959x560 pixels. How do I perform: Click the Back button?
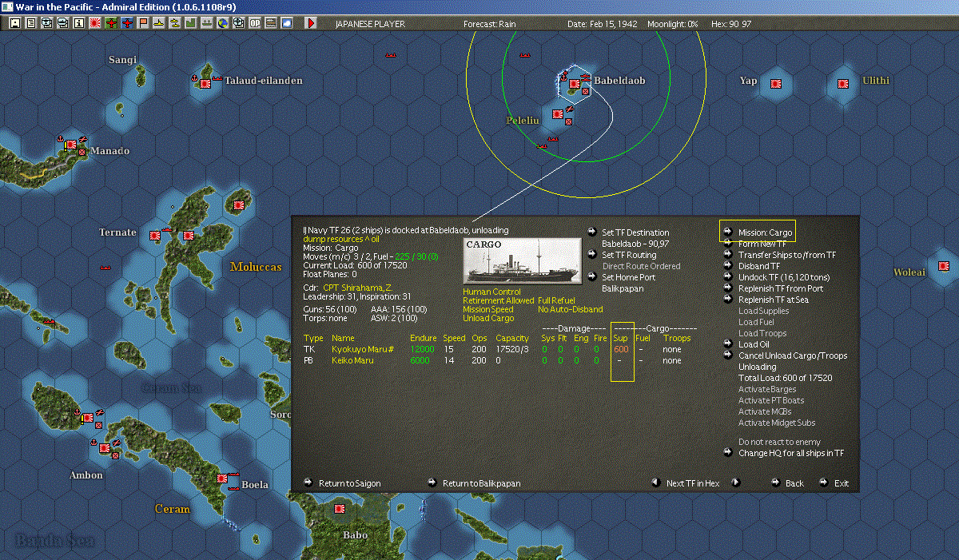point(794,483)
